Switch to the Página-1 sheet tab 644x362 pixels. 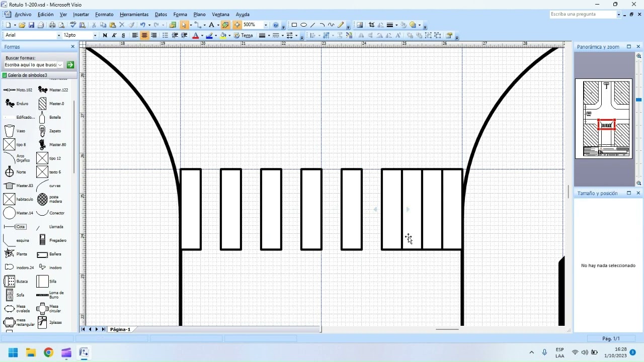[120, 329]
